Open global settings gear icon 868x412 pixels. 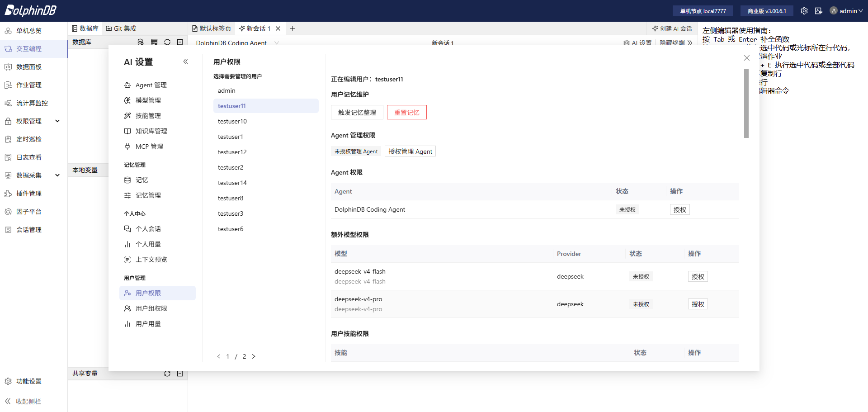[x=804, y=11]
